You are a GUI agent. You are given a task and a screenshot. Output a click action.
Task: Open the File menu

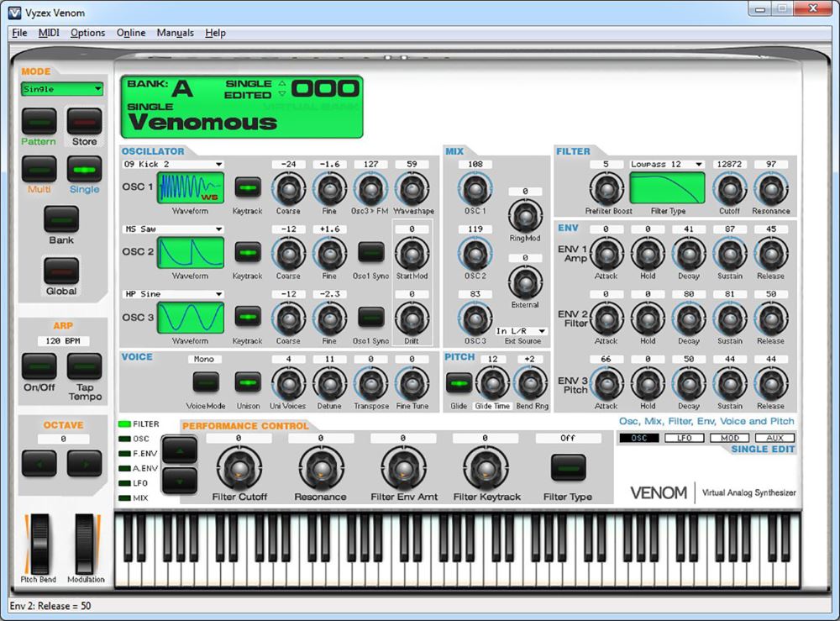[19, 33]
